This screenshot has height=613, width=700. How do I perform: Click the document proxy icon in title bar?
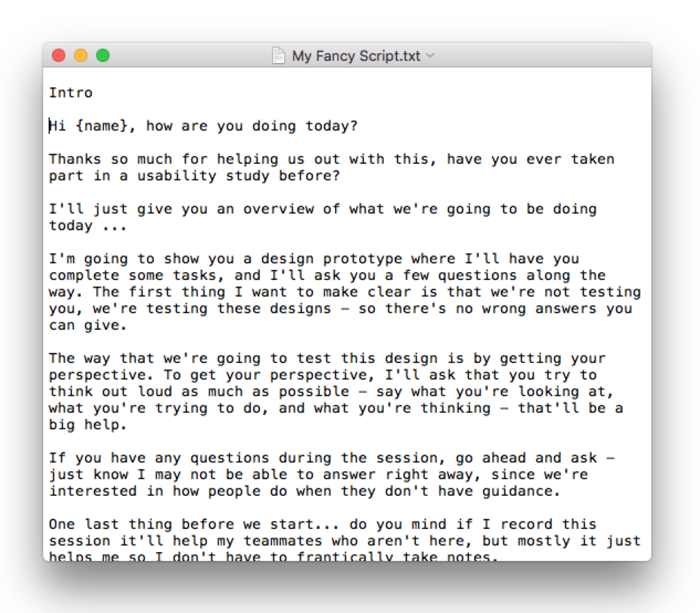click(x=279, y=56)
